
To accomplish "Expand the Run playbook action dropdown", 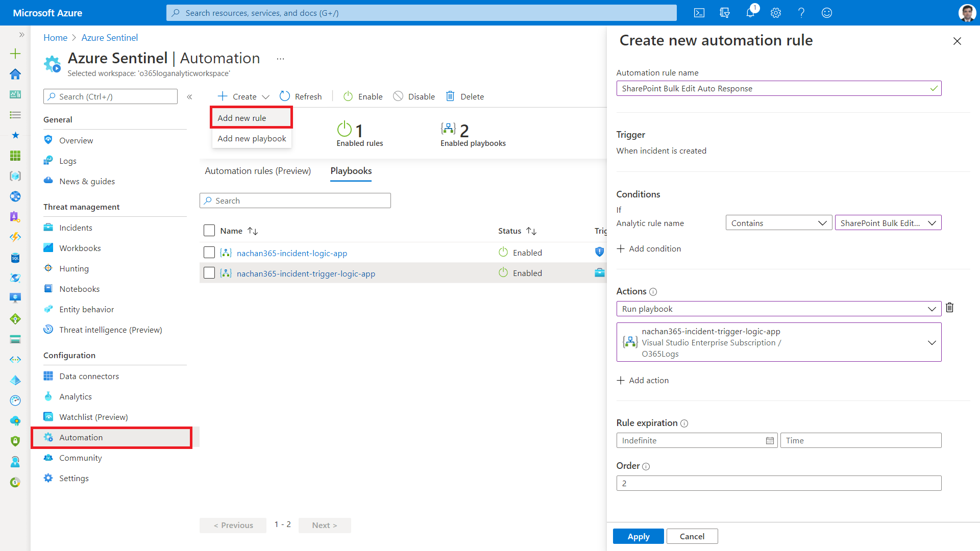I will [x=778, y=309].
